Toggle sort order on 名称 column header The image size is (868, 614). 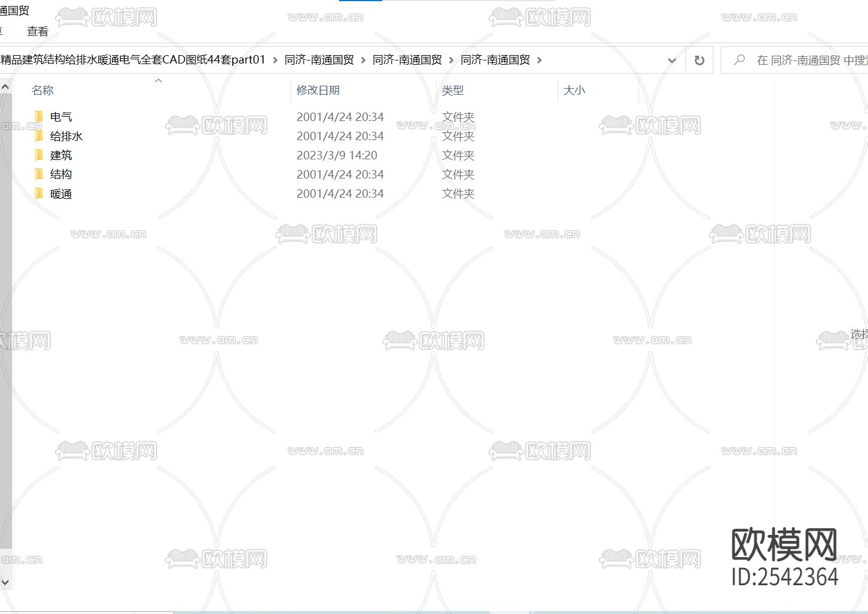(43, 90)
